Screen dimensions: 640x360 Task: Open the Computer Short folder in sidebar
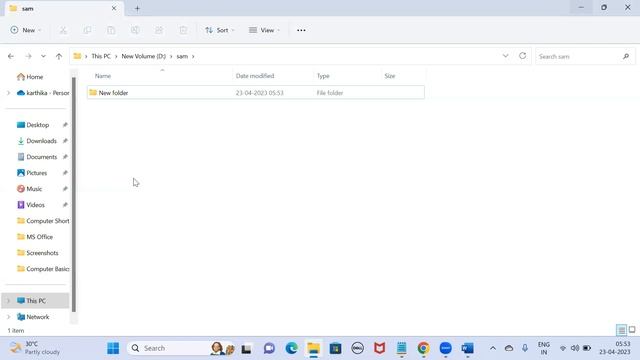[43, 221]
